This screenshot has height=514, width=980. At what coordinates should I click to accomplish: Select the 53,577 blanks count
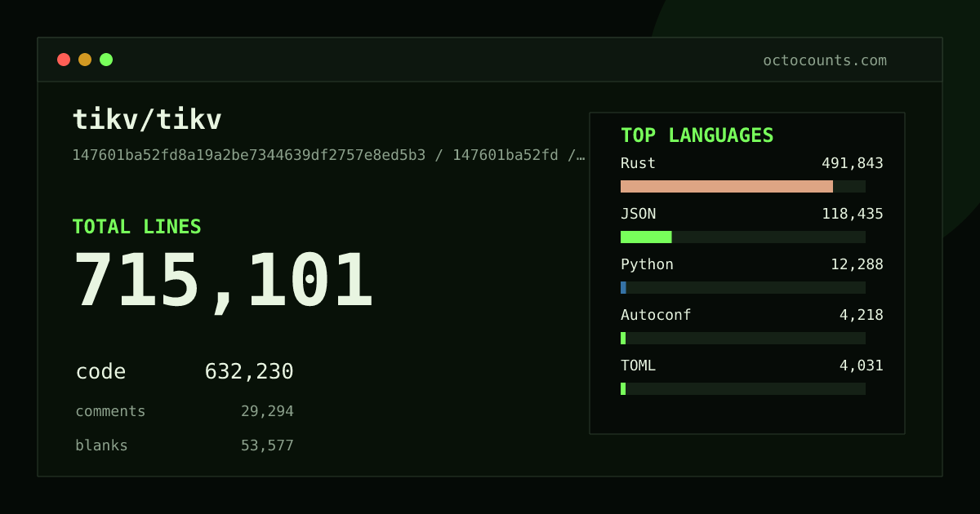pyautogui.click(x=267, y=445)
